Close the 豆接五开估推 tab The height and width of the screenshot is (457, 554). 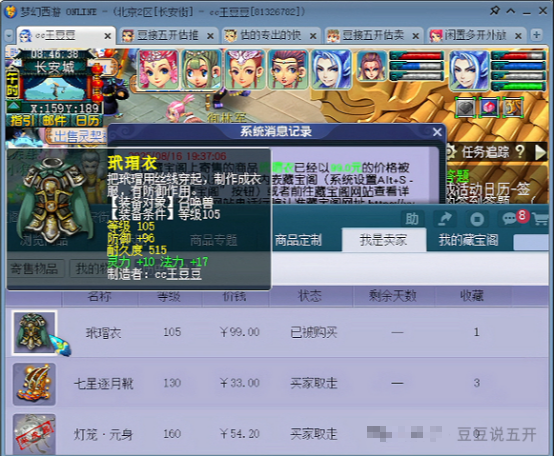click(210, 36)
